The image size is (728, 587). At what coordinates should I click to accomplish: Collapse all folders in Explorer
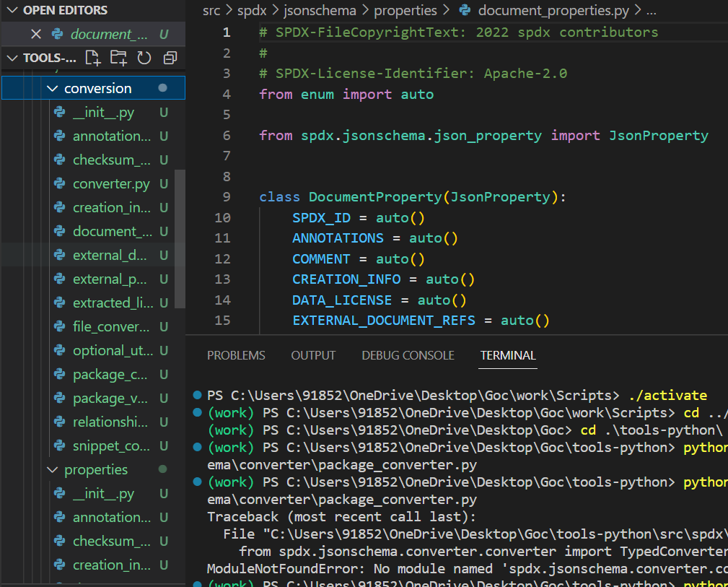[x=170, y=58]
